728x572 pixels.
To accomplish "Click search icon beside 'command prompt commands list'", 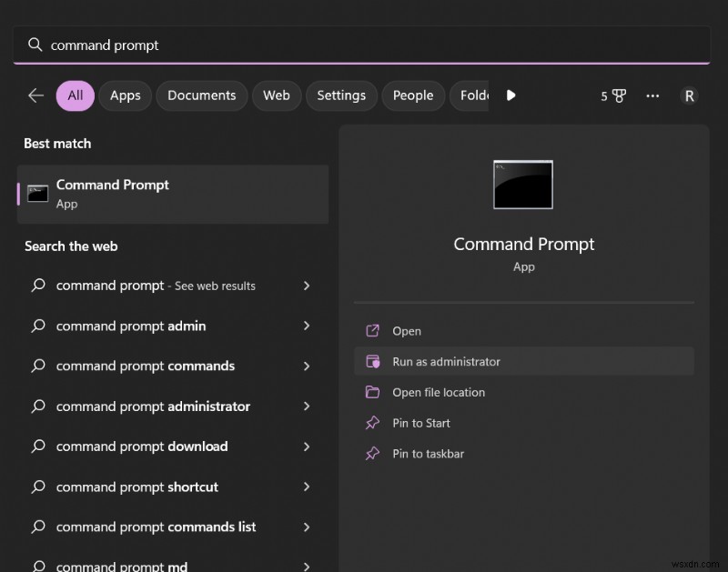I will pos(38,527).
